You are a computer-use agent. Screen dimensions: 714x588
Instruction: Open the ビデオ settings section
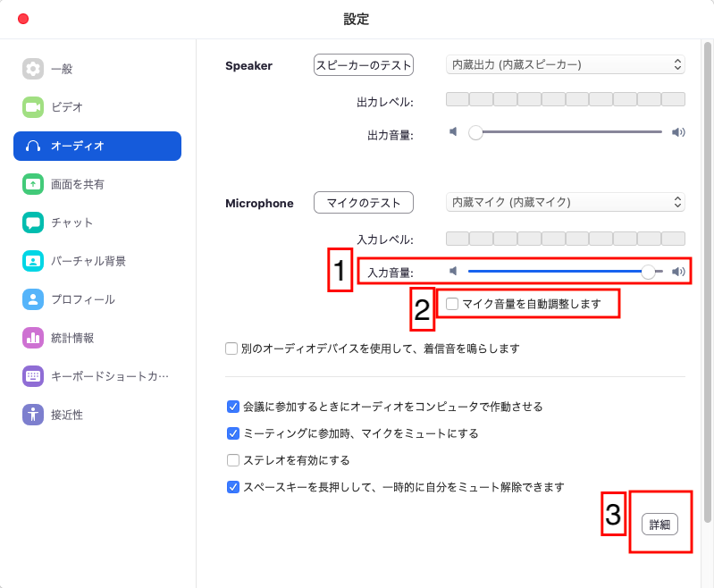tap(97, 107)
